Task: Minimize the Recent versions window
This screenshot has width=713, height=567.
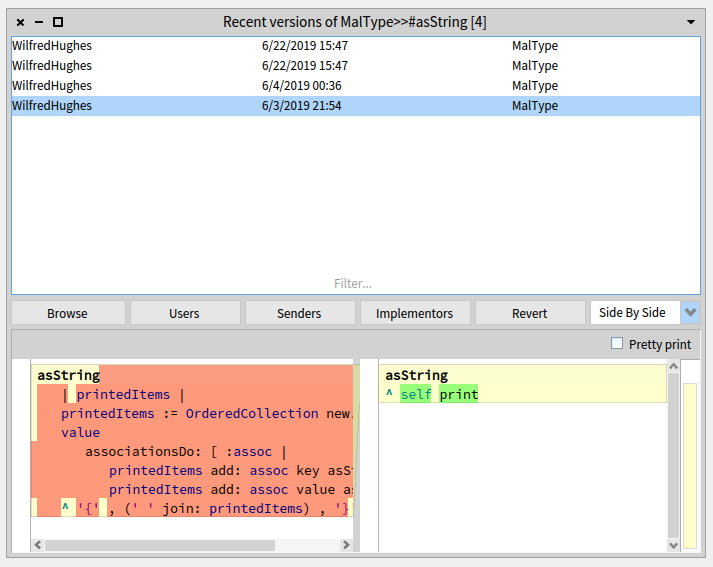Action: (39, 21)
